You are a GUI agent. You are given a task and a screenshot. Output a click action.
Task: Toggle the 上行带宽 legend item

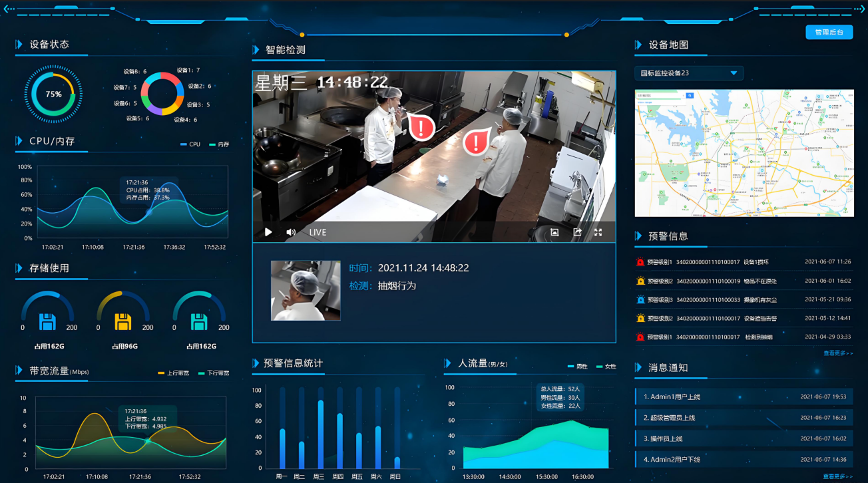point(174,373)
